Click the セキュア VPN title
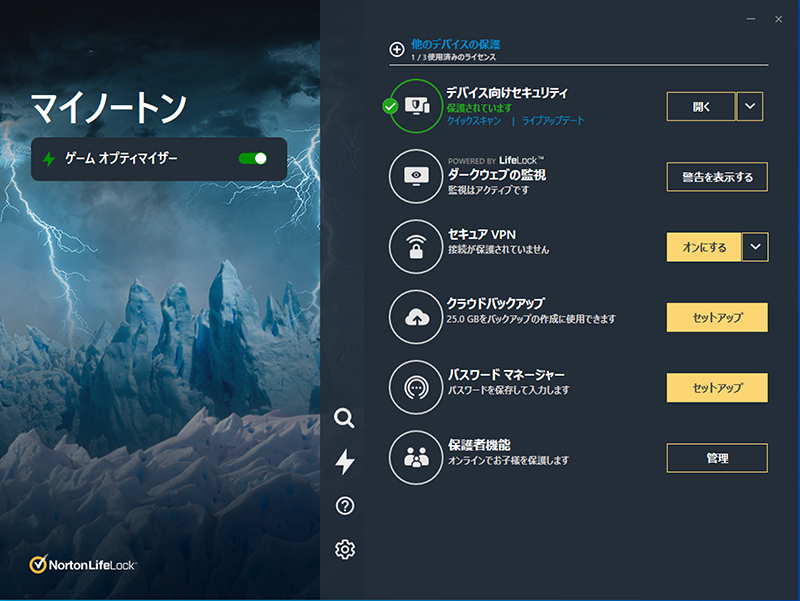Image resolution: width=800 pixels, height=601 pixels. (482, 235)
